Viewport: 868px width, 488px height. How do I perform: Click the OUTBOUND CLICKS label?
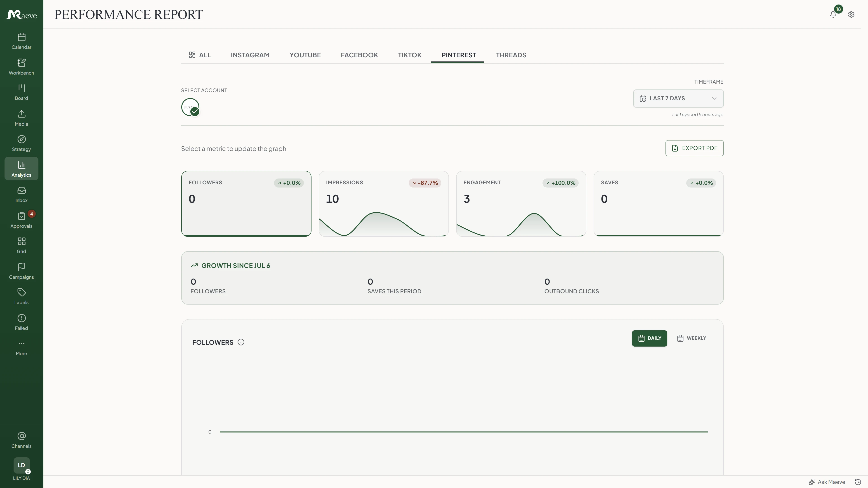tap(571, 291)
